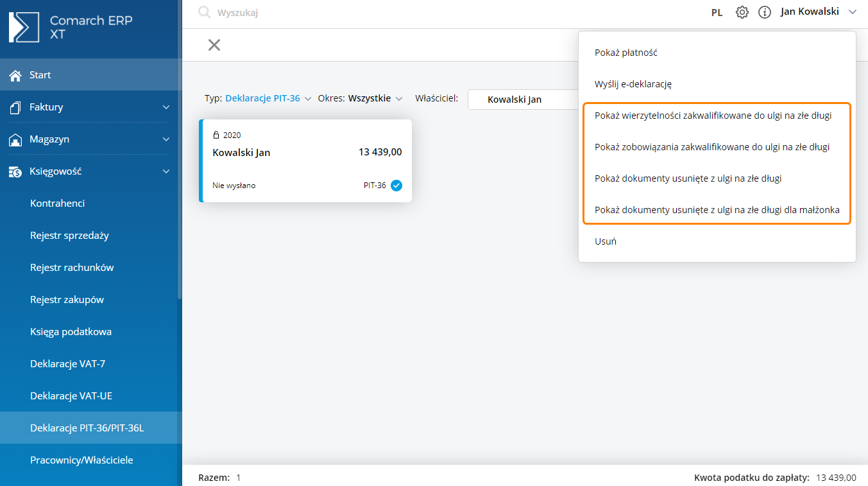Click the Comarch ERP XT logo
Image resolution: width=868 pixels, height=486 pixels.
click(x=24, y=27)
